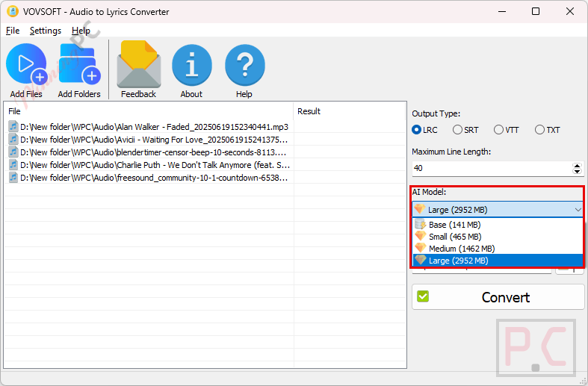This screenshot has height=386, width=588.
Task: Choose Large (2952 MB) highlighted list option
Action: click(x=498, y=261)
